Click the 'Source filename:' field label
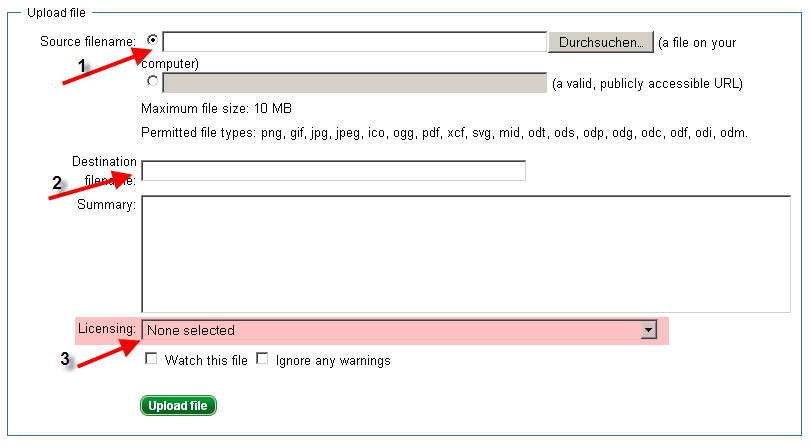Image resolution: width=810 pixels, height=447 pixels. coord(87,41)
